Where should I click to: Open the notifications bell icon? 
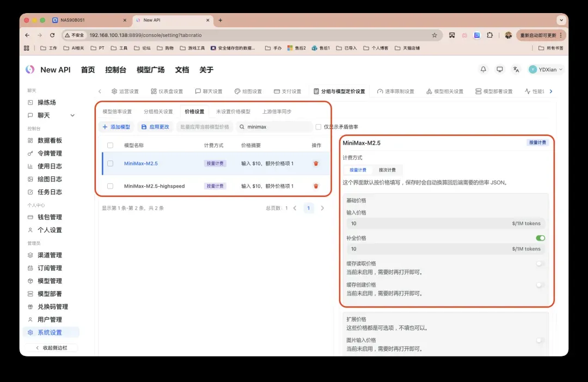coord(483,70)
